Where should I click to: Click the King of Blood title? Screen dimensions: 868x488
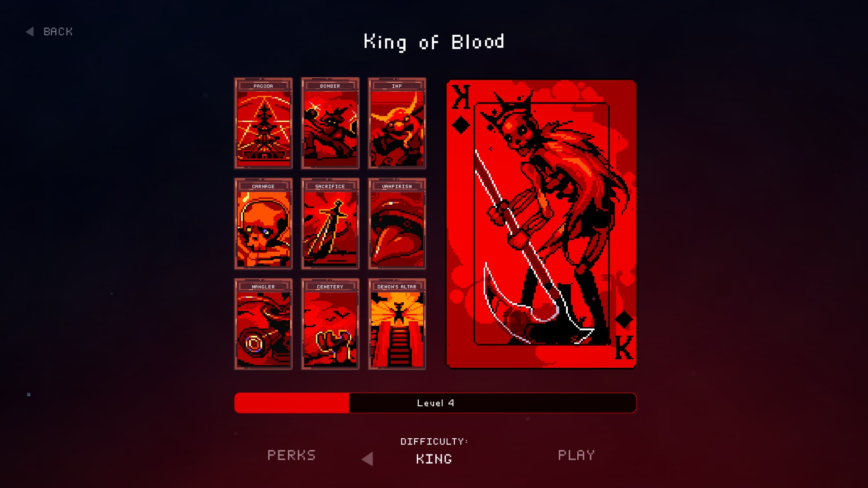point(434,42)
